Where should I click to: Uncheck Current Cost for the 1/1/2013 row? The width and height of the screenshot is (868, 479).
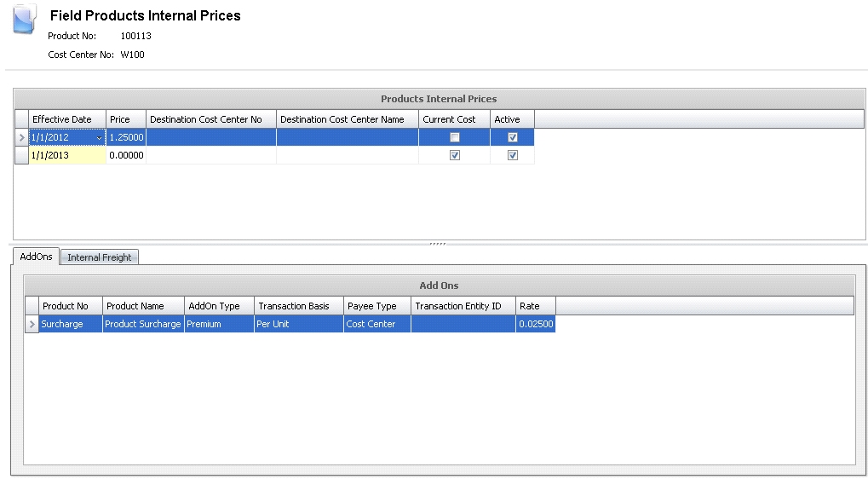click(x=455, y=155)
